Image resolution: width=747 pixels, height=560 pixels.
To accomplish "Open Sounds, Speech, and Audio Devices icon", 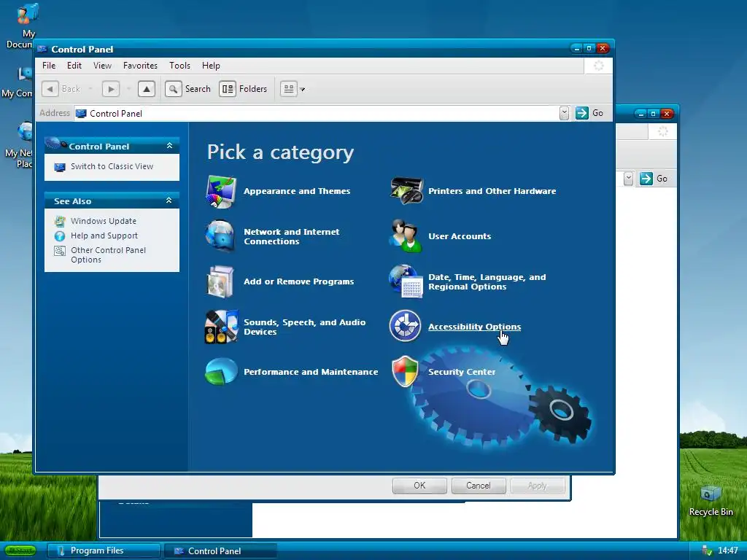I will (x=221, y=327).
